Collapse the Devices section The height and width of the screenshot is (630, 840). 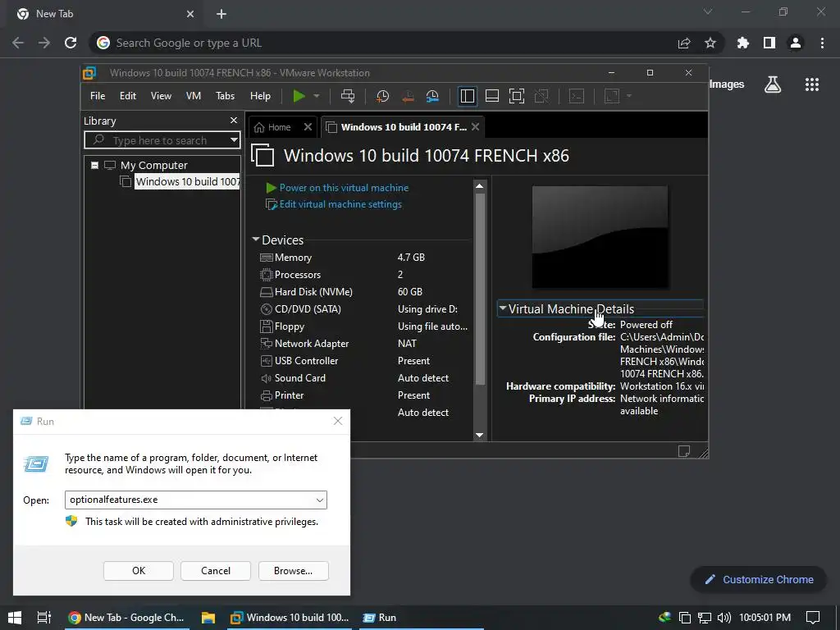pyautogui.click(x=256, y=240)
